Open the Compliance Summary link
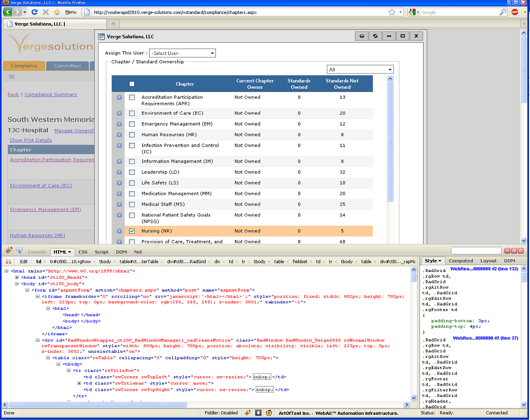Image resolution: width=530 pixels, height=420 pixels. [x=51, y=95]
